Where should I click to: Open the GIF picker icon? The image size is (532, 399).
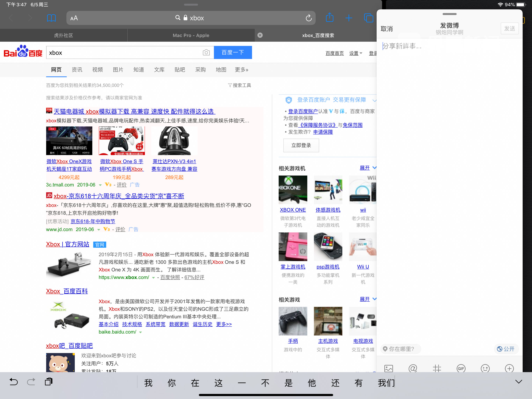pyautogui.click(x=461, y=368)
